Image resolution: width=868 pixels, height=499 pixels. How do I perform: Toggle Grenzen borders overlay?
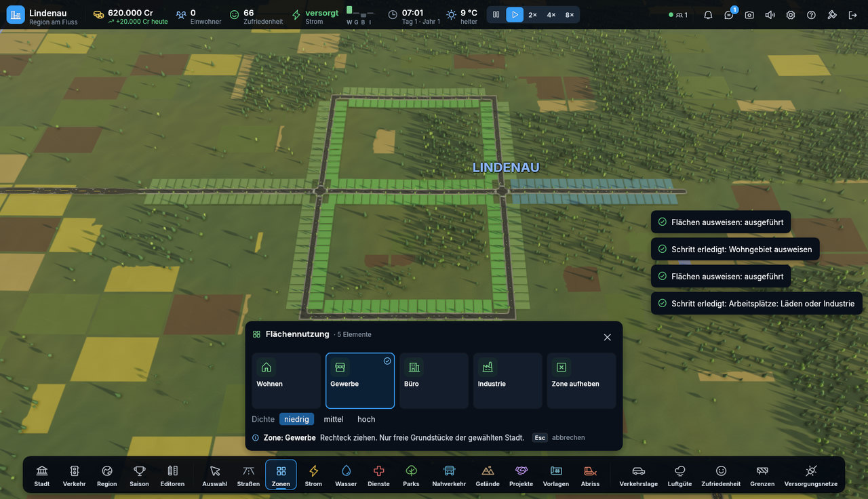(x=762, y=475)
